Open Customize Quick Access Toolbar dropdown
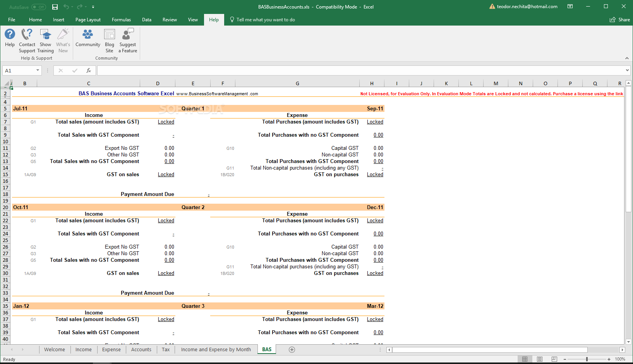 tap(93, 7)
